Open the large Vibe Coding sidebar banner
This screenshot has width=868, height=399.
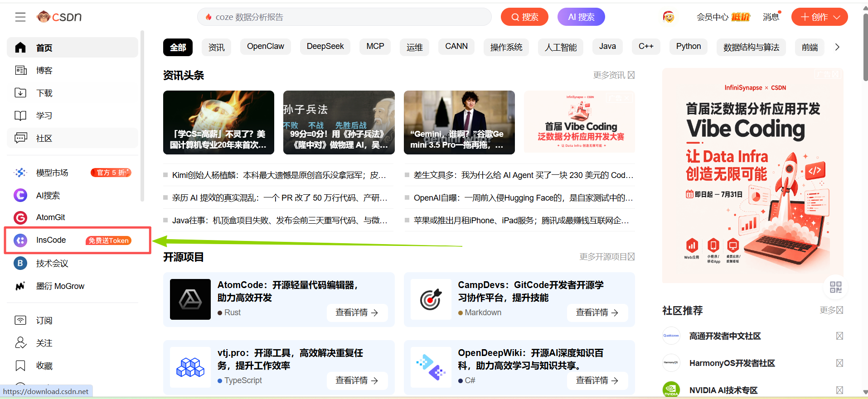click(x=753, y=176)
